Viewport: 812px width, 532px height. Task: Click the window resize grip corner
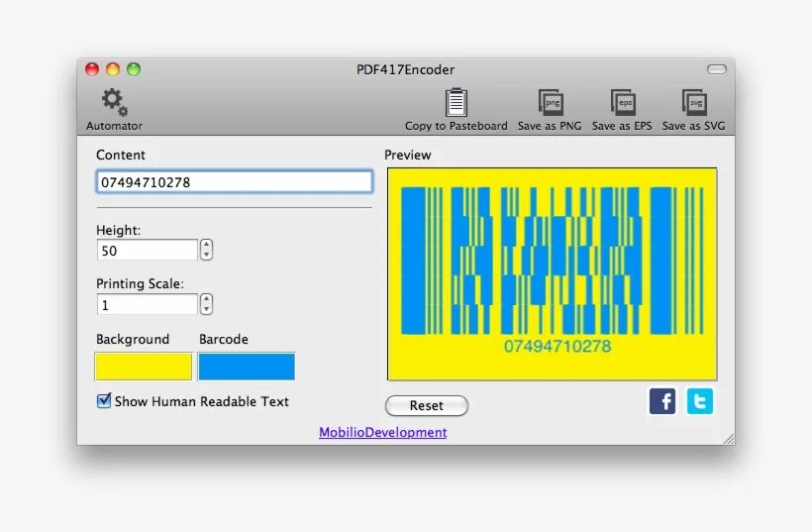(729, 439)
